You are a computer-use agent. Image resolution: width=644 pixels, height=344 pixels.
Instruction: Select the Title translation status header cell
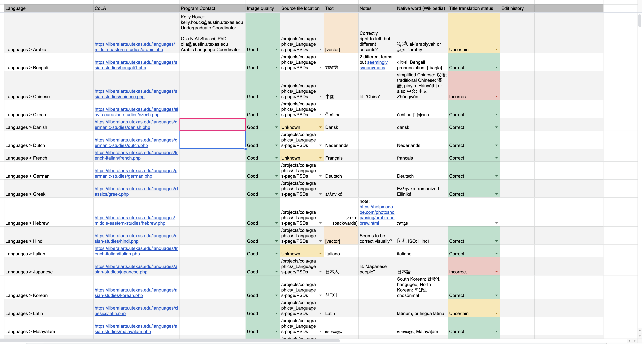(x=474, y=8)
